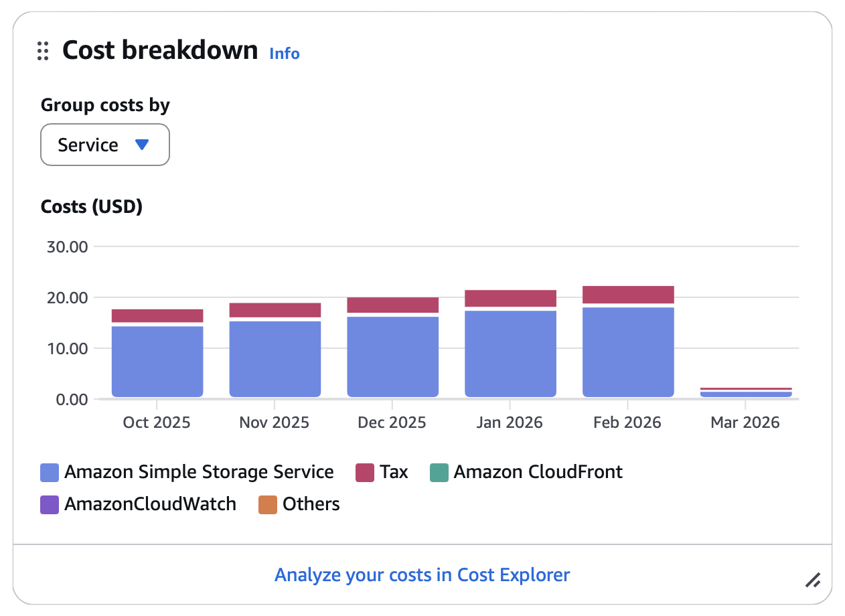Click the Amazon Simple Storage Service legend swatch
This screenshot has width=845, height=616.
(50, 473)
